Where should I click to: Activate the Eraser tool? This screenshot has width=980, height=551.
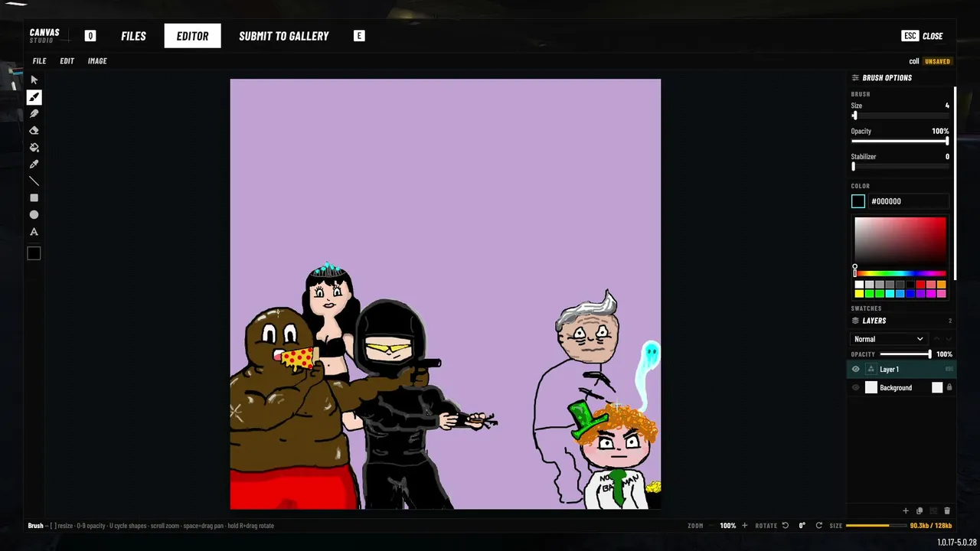pyautogui.click(x=34, y=131)
